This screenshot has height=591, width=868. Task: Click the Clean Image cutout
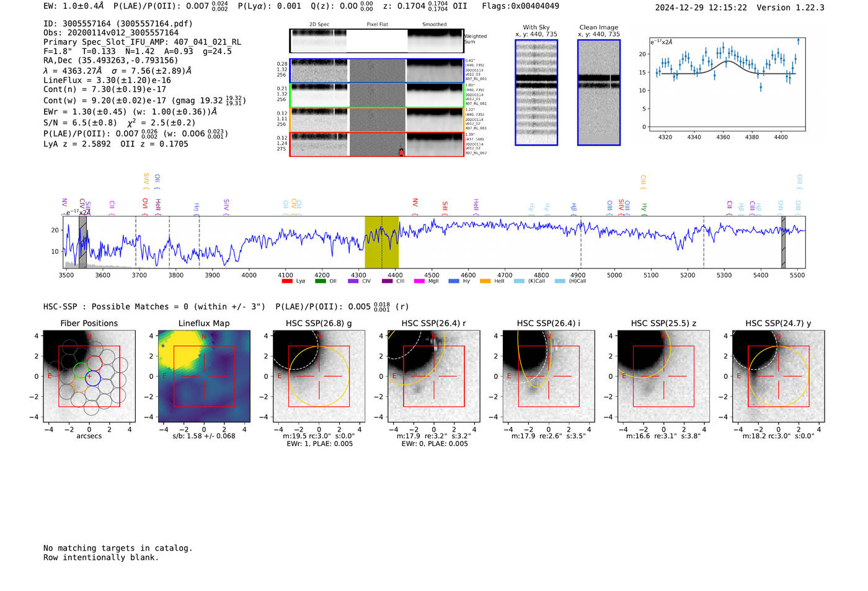click(599, 92)
